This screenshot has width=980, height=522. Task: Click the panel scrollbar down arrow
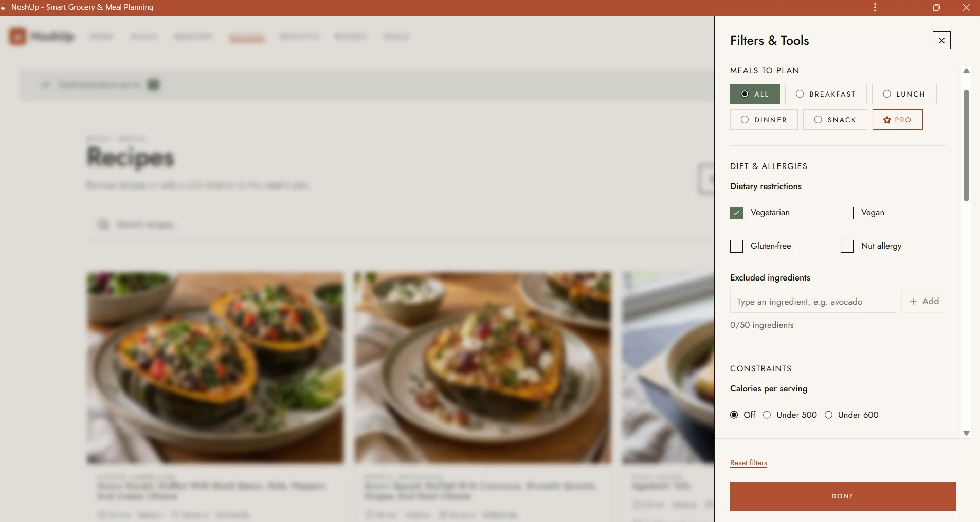[x=966, y=433]
